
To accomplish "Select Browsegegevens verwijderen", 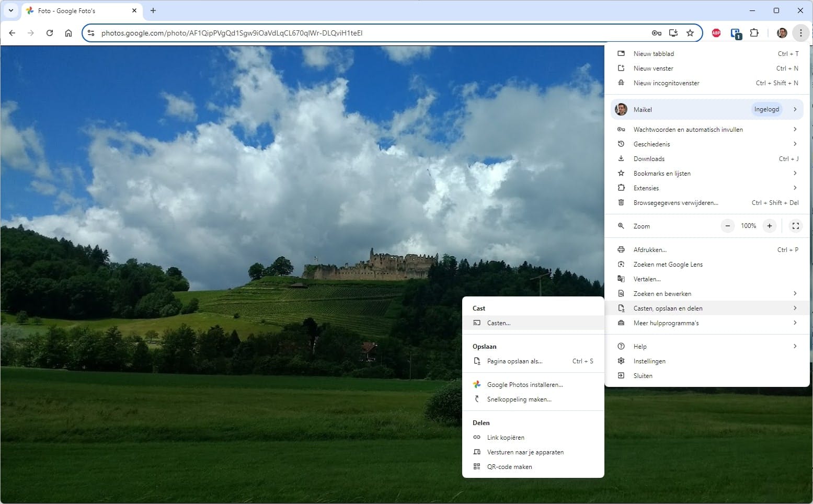I will point(707,202).
